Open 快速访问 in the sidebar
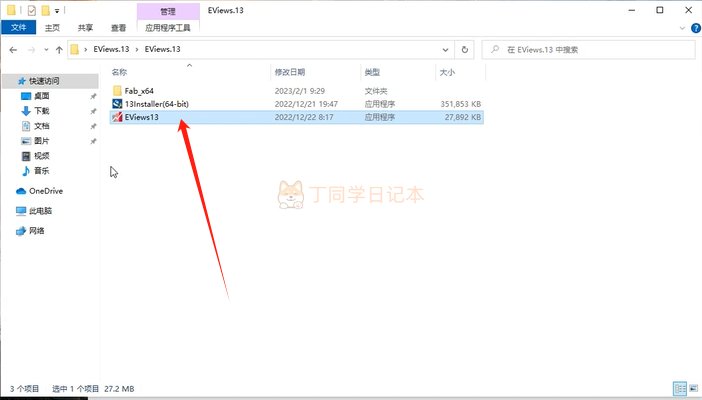Viewport: 702px width, 400px height. point(44,81)
